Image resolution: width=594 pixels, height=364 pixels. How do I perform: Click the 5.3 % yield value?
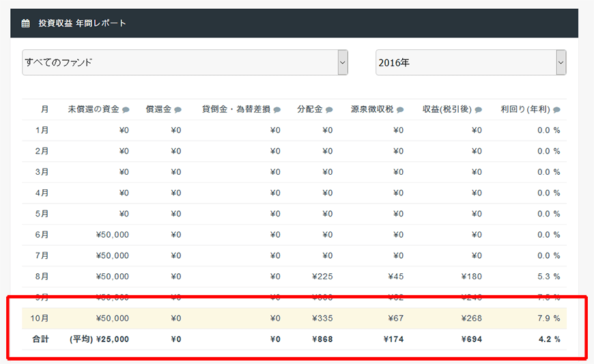tap(549, 277)
